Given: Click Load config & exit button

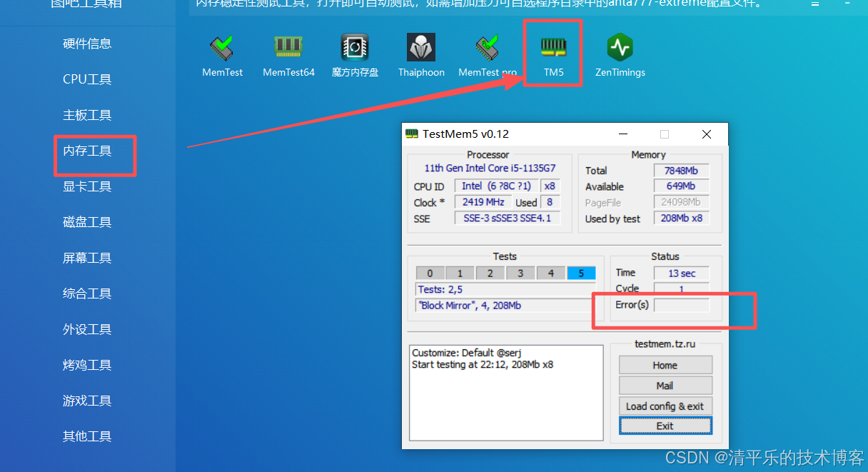Looking at the screenshot, I should [x=665, y=406].
